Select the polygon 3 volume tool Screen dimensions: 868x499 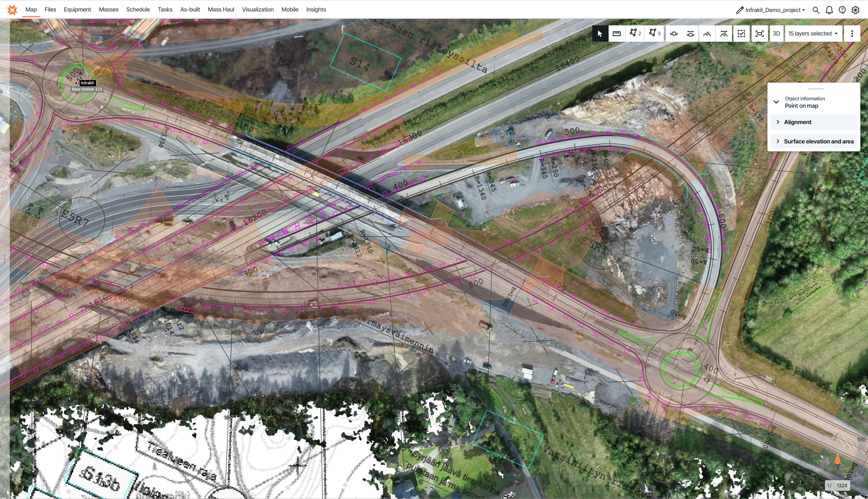[654, 34]
